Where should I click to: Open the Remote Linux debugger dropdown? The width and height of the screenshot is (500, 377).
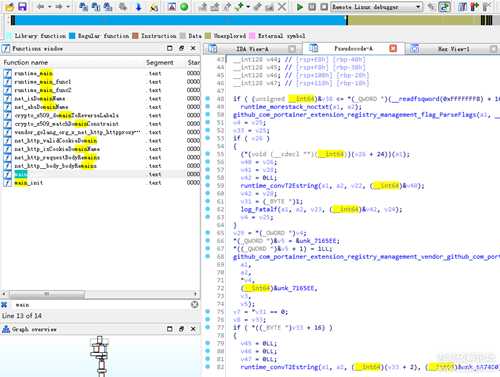[x=376, y=7]
